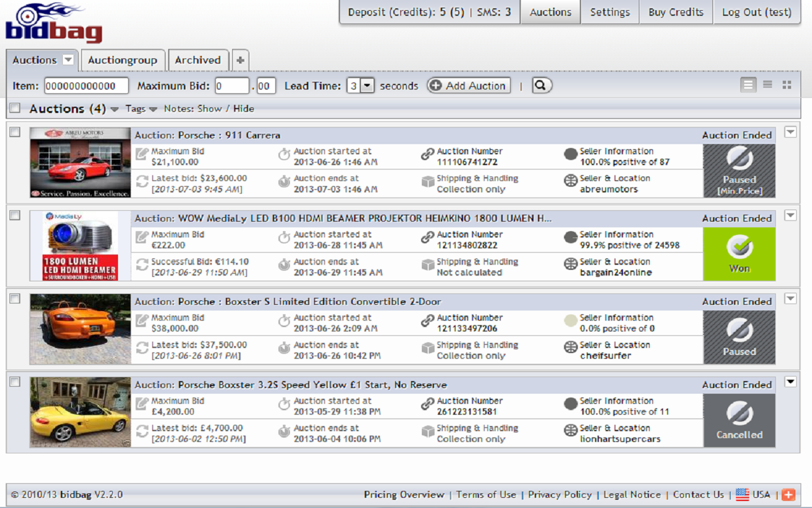Click the red Porsche 911 Carrera thumbnail
Viewport: 812px width, 508px height.
tap(81, 163)
